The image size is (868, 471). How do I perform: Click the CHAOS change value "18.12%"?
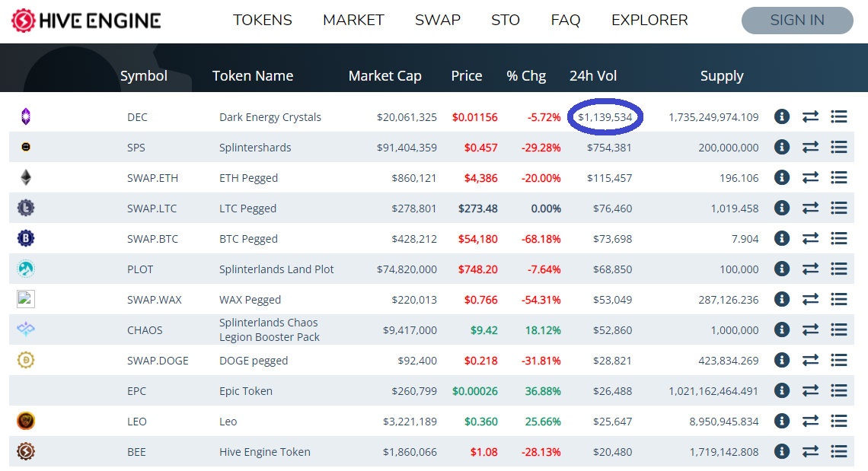click(x=543, y=330)
